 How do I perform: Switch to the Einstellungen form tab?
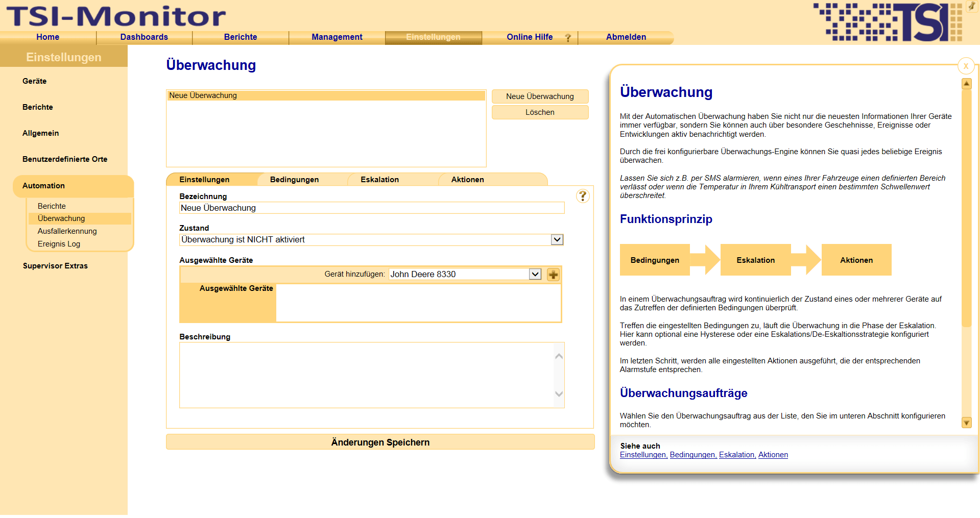tap(204, 180)
